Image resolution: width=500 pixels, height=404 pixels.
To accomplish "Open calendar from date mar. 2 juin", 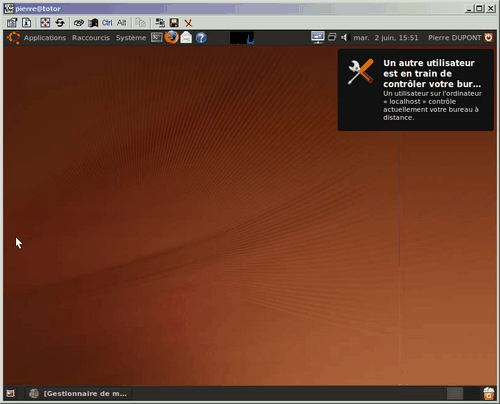I will pyautogui.click(x=386, y=38).
